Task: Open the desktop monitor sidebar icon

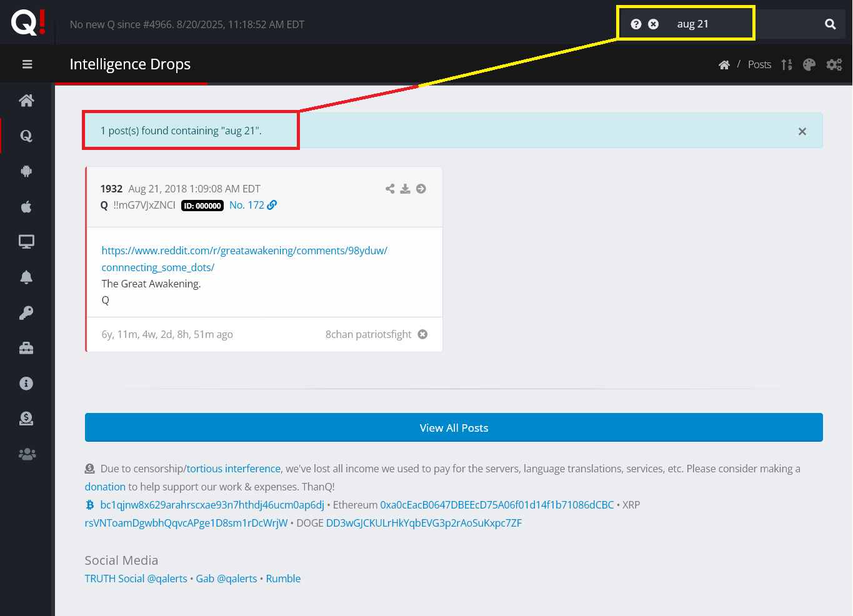Action: point(26,242)
